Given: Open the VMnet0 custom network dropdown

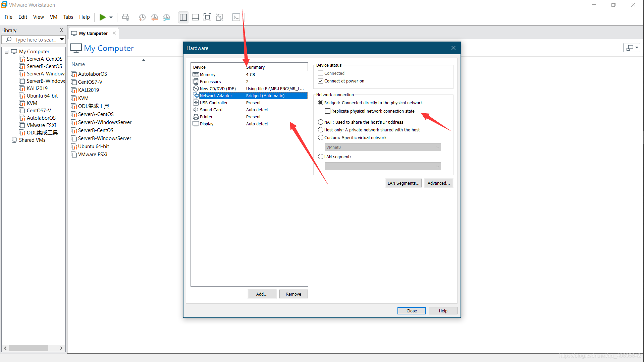Looking at the screenshot, I should (x=383, y=147).
